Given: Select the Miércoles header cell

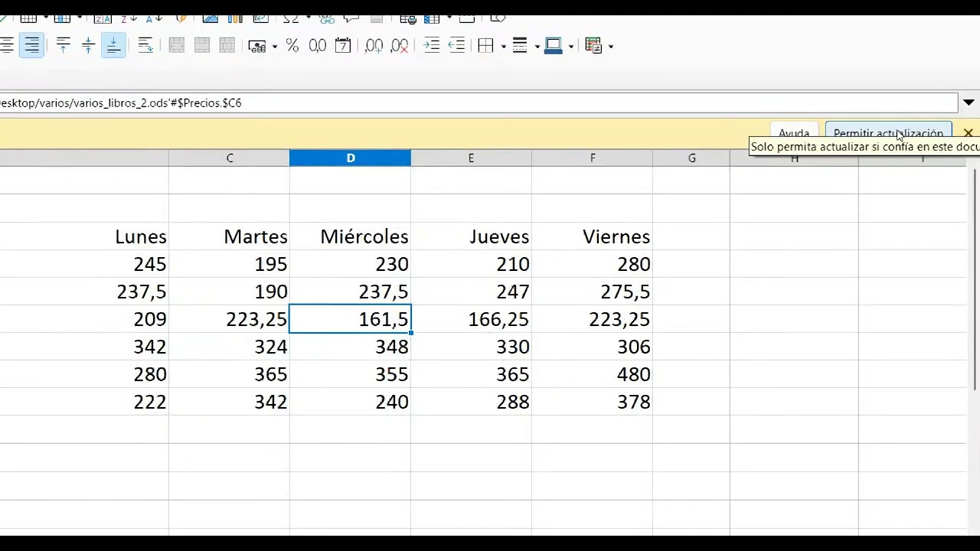Looking at the screenshot, I should [351, 236].
